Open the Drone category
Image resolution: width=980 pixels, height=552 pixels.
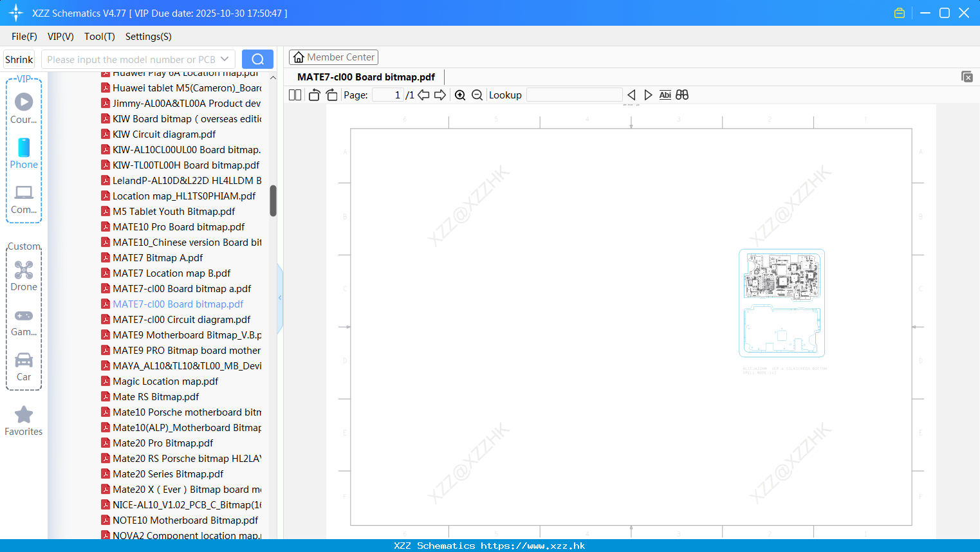pyautogui.click(x=24, y=275)
